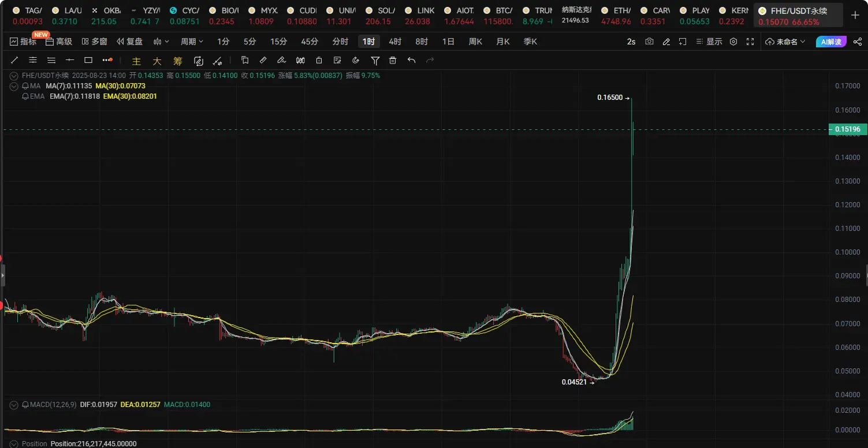Click the 0.16500 high price marker
Screen dimensions: 868x448
[613, 98]
